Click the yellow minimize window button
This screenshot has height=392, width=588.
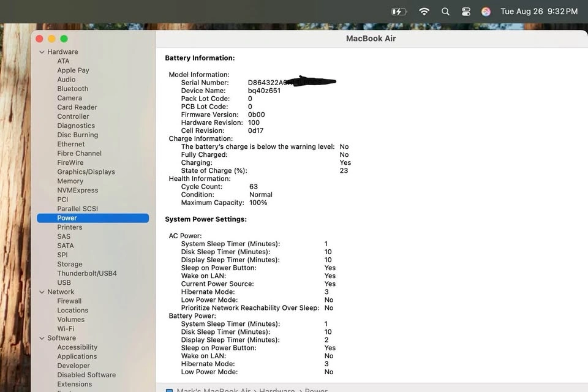[x=52, y=39]
